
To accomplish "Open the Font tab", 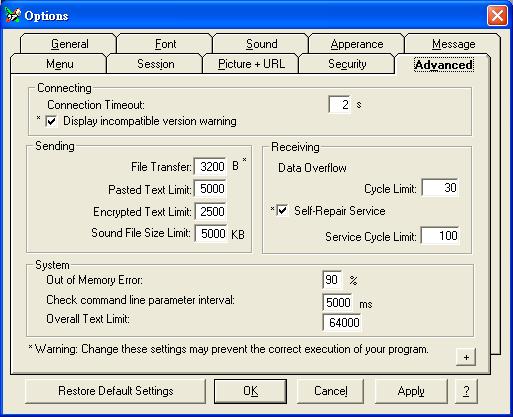I will [x=165, y=44].
